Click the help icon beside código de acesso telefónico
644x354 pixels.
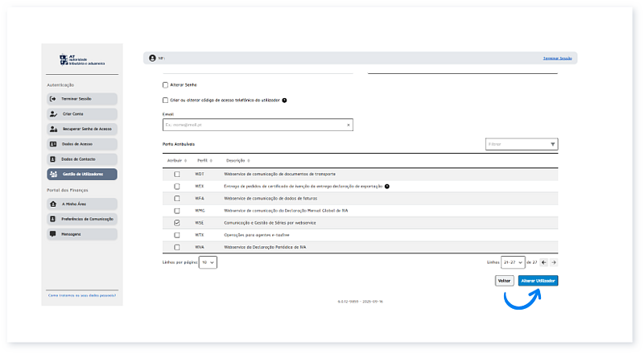click(284, 101)
